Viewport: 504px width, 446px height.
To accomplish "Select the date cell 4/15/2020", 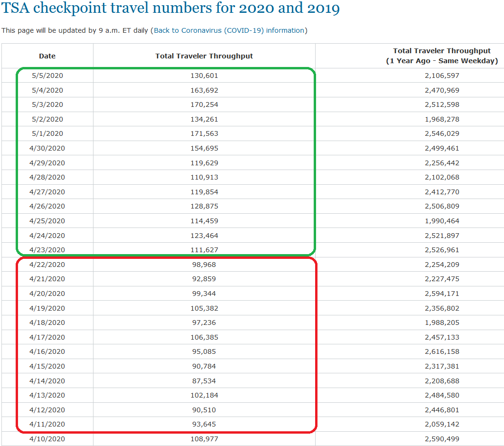I will click(x=47, y=367).
